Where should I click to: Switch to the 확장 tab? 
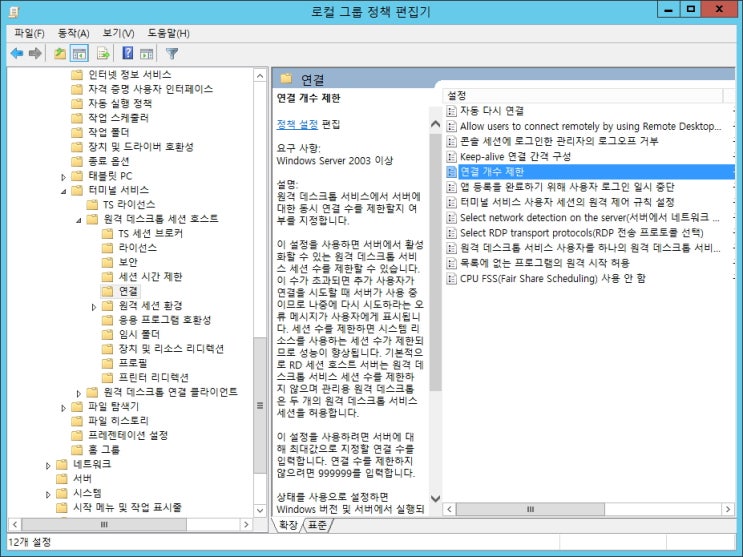pyautogui.click(x=288, y=525)
